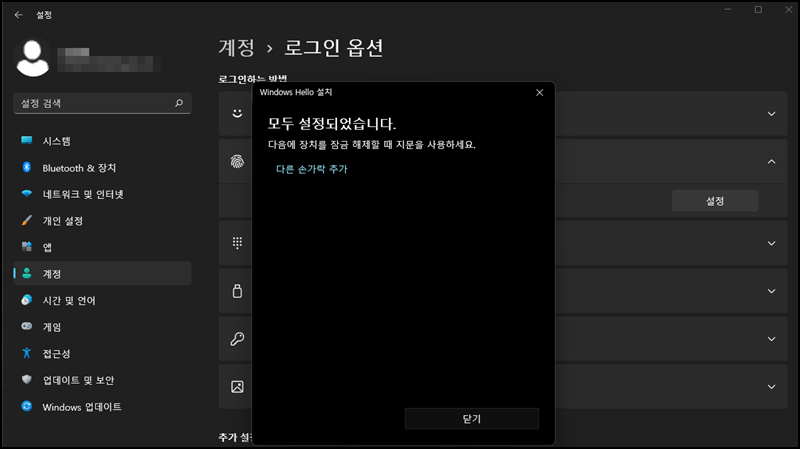The height and width of the screenshot is (449, 800).
Task: Click the 닫기 button
Action: click(471, 418)
